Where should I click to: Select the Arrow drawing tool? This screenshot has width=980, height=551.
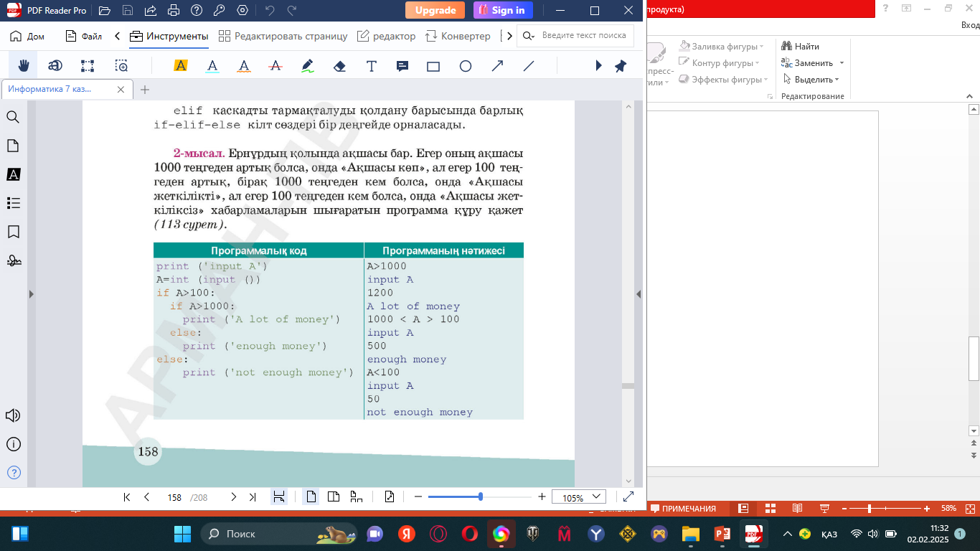(x=497, y=66)
